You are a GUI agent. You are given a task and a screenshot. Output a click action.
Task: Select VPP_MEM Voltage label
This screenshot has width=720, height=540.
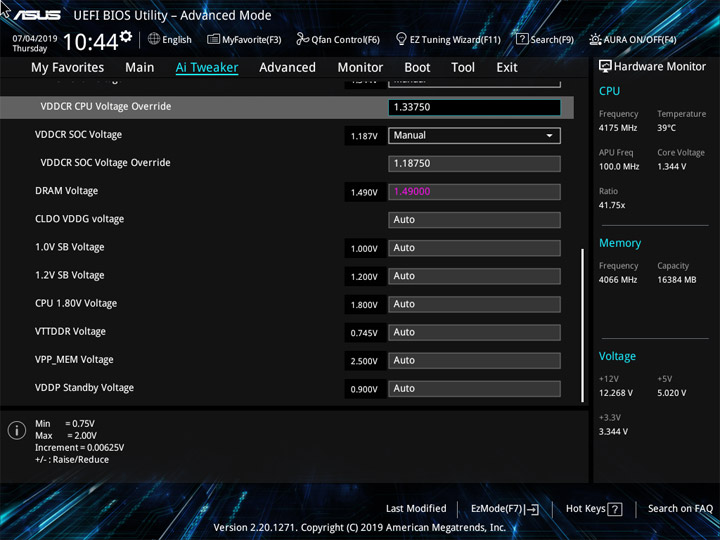pos(74,360)
